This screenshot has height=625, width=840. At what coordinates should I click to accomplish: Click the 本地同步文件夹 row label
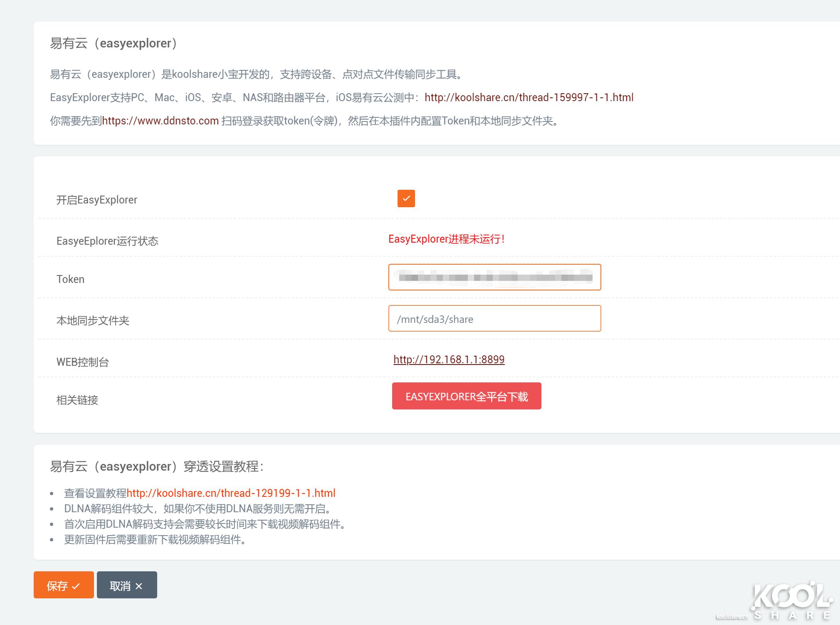93,321
